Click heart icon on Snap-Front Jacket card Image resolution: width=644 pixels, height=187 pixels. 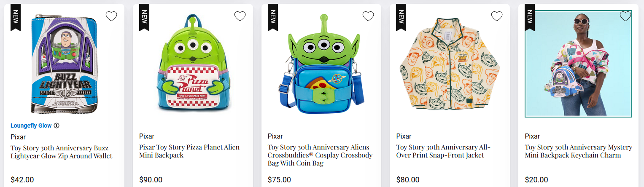[497, 16]
